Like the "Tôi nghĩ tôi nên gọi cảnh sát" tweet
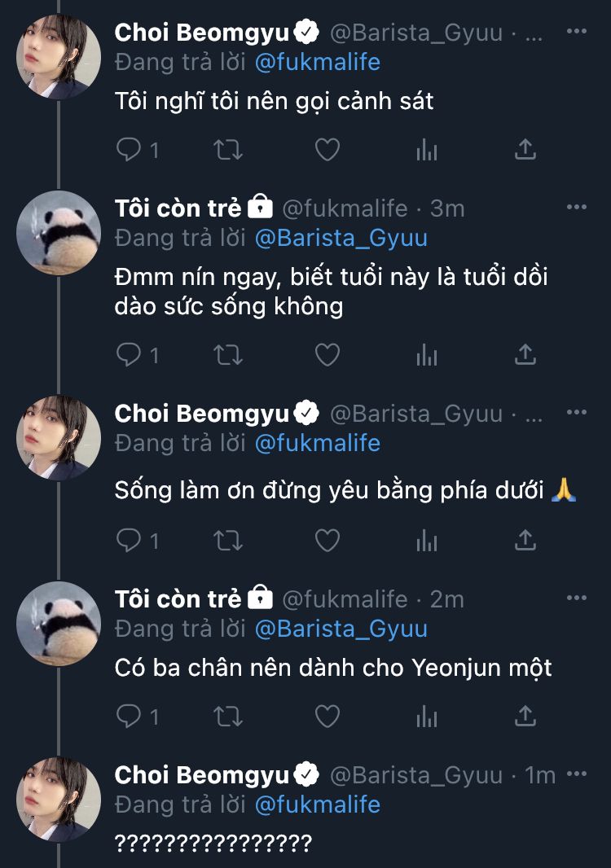The width and height of the screenshot is (611, 868). [x=327, y=149]
